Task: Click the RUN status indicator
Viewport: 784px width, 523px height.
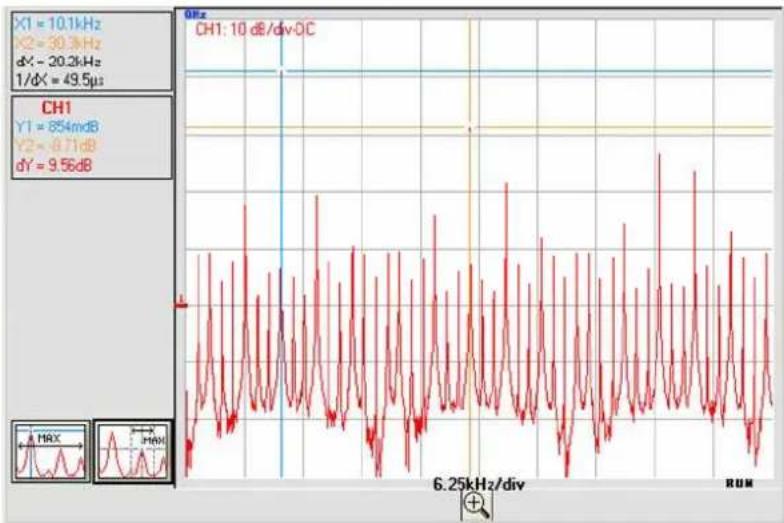Action: 740,483
